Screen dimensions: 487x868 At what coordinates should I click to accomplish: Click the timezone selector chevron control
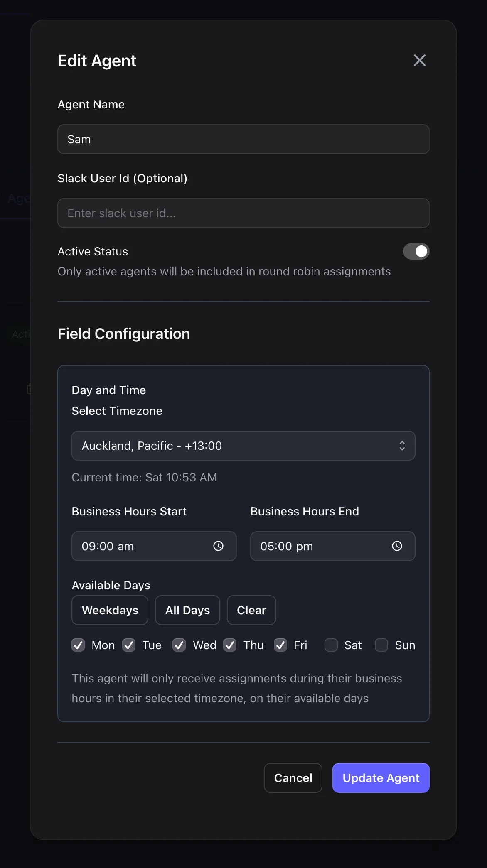(402, 446)
